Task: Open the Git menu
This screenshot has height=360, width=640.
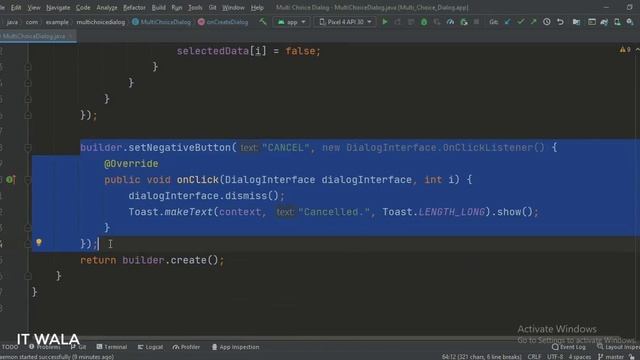Action: pyautogui.click(x=212, y=7)
